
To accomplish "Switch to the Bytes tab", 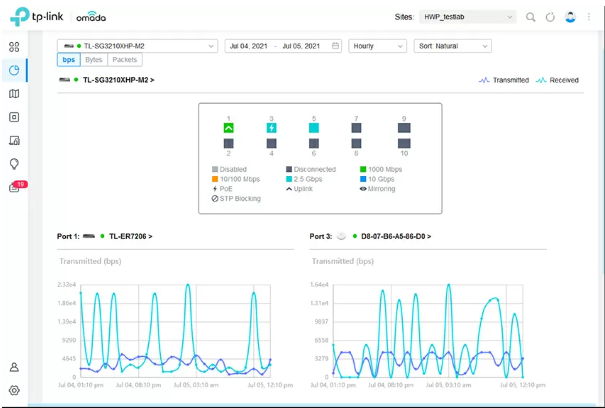I will [x=93, y=60].
